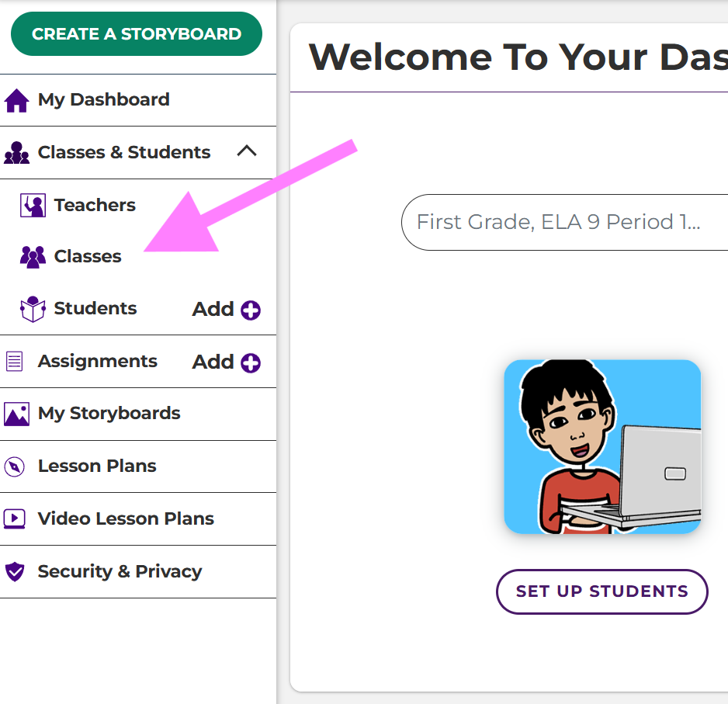
Task: Go to My Storyboards menu item
Action: point(109,414)
